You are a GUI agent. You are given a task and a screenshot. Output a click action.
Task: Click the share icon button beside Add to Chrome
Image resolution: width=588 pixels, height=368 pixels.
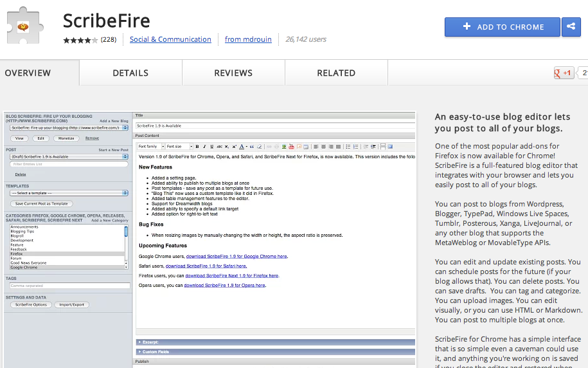(571, 26)
